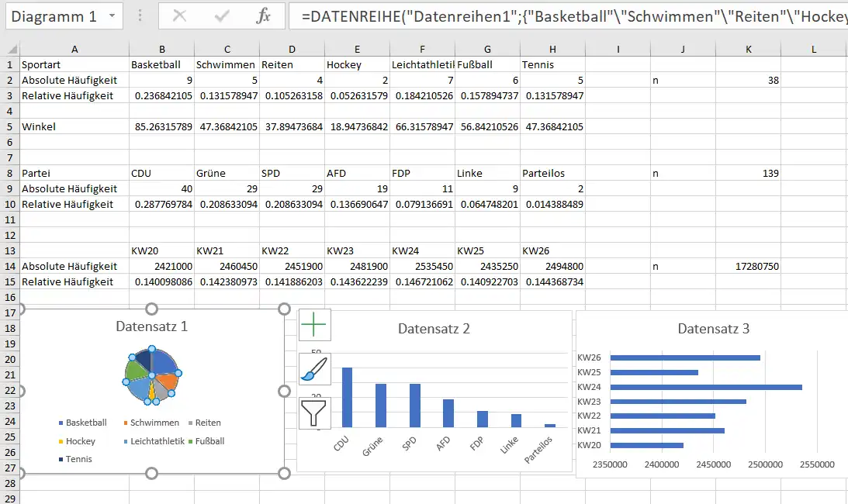Open the Chart Filters funnel button
The height and width of the screenshot is (504, 848).
[314, 413]
